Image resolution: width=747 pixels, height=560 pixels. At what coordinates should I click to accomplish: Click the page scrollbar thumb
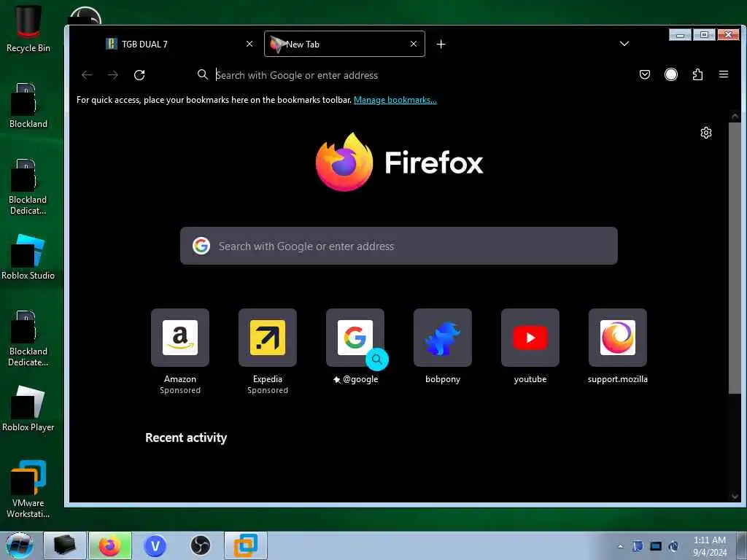point(735,257)
